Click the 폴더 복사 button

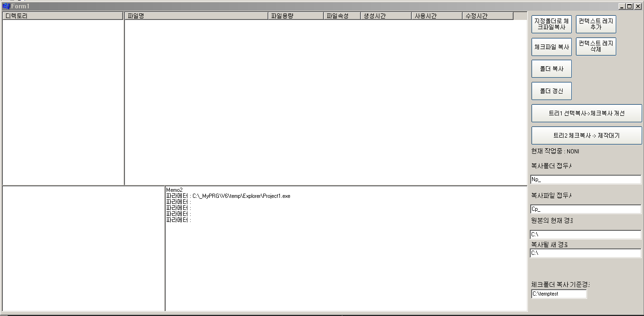(551, 69)
